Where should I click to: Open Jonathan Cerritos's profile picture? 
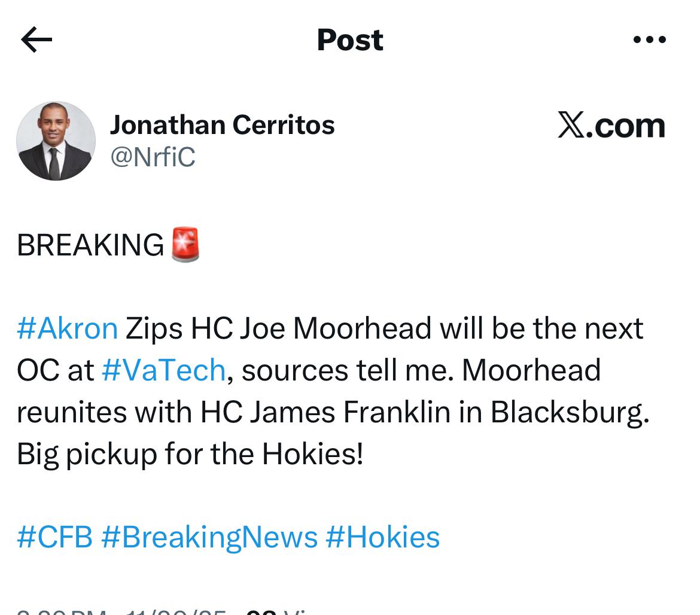click(x=56, y=141)
